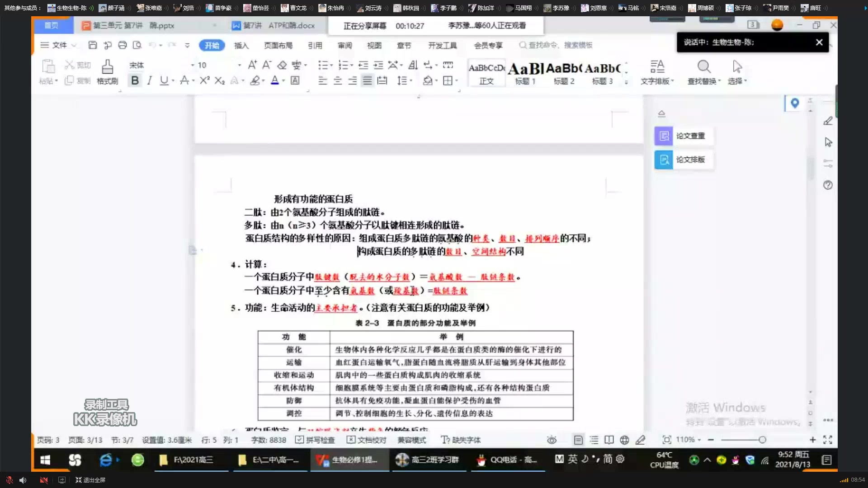Click the Windows Start button
The image size is (868, 488).
pyautogui.click(x=45, y=460)
